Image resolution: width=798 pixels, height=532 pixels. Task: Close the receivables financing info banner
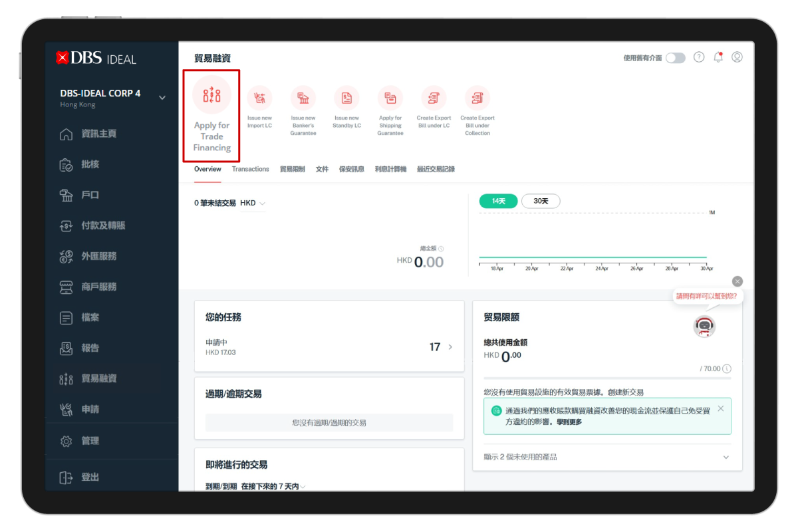point(721,408)
